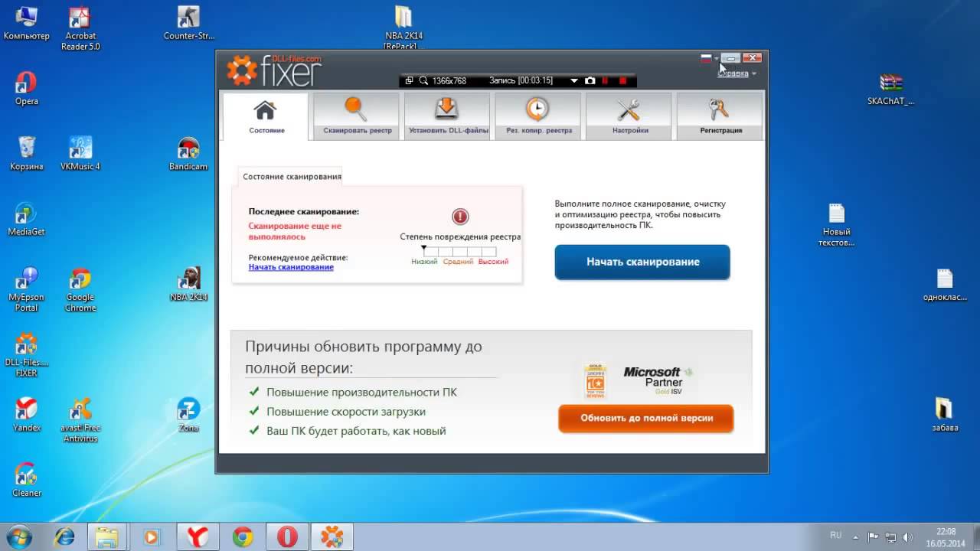The height and width of the screenshot is (551, 980).
Task: Pause the Bandicam recording
Action: point(606,80)
